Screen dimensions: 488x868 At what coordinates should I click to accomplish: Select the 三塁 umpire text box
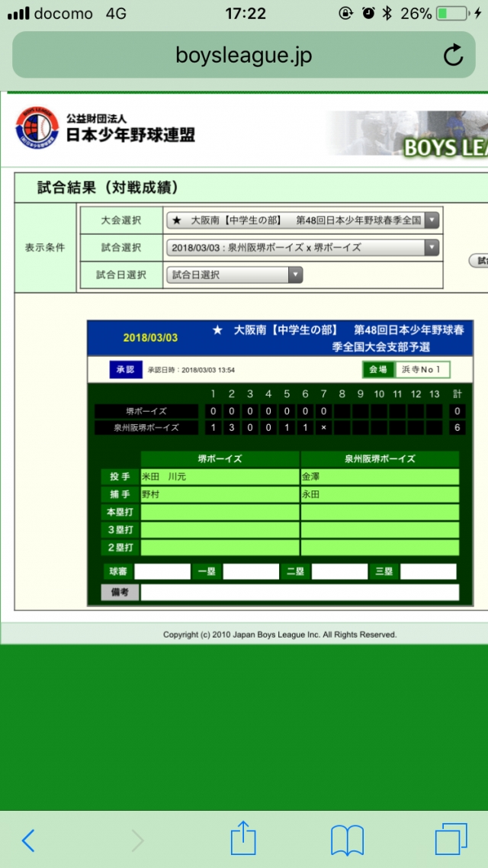(428, 571)
